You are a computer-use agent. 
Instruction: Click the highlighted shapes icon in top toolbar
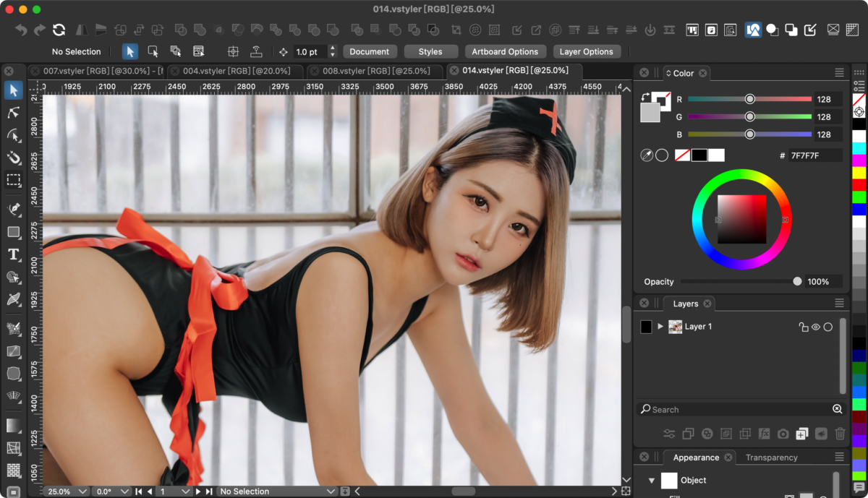point(753,30)
